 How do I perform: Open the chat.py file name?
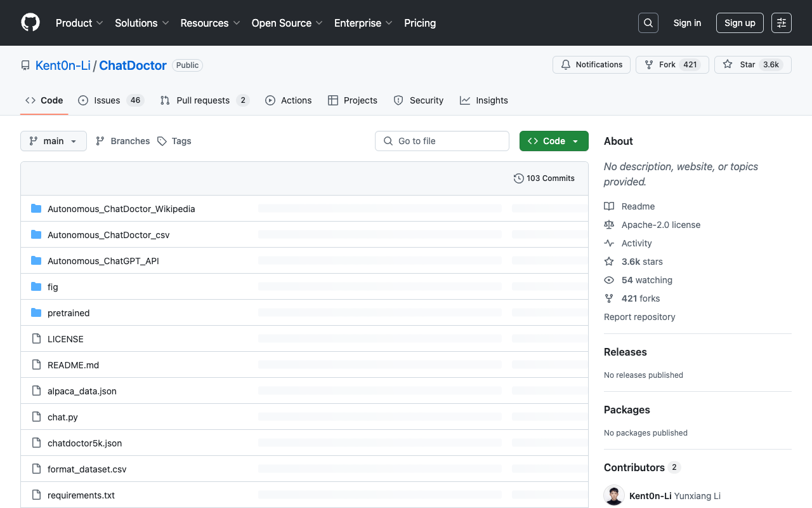(x=63, y=417)
